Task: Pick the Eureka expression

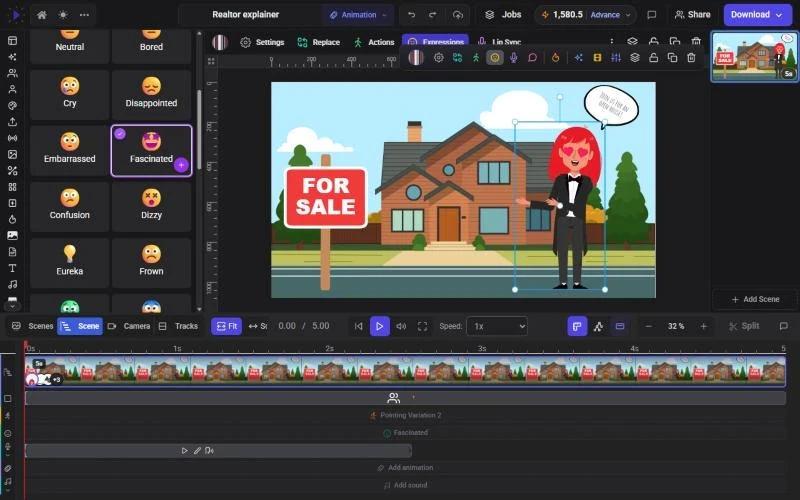Action: coord(69,263)
